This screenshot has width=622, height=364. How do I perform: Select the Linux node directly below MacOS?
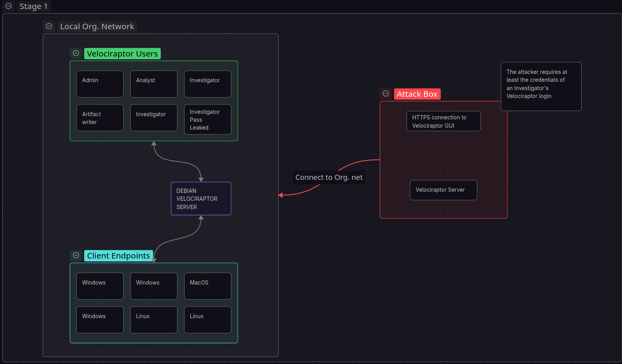tap(208, 320)
